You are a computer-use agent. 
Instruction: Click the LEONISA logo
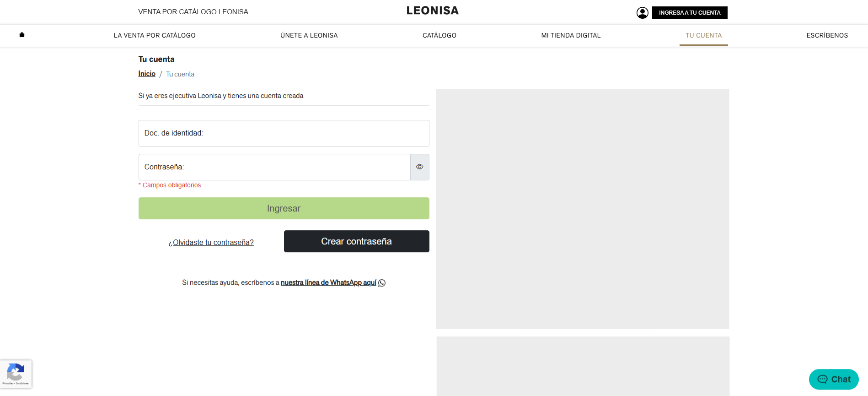[432, 11]
